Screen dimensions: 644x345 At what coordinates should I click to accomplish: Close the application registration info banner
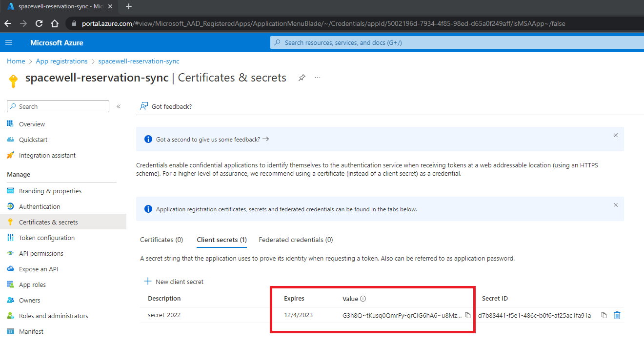(x=616, y=205)
